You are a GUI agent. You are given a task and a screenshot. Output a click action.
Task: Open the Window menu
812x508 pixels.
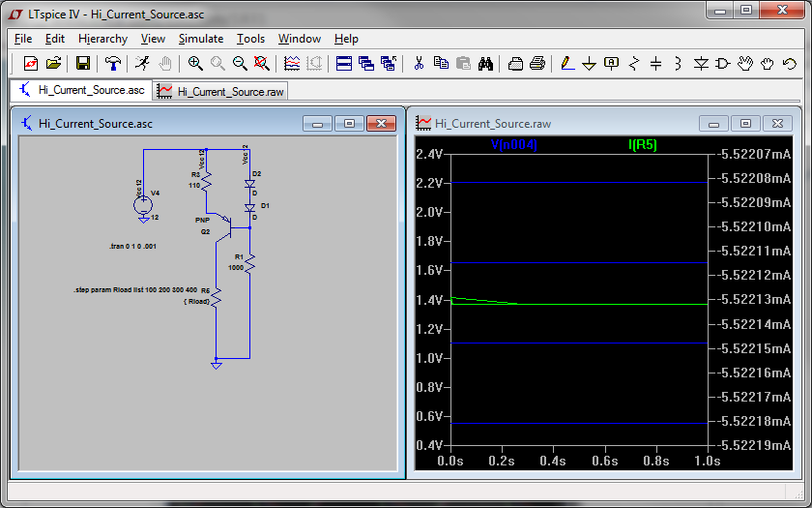pyautogui.click(x=300, y=39)
